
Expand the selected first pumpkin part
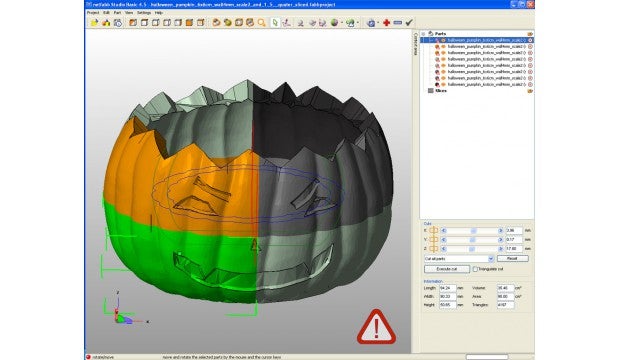coord(430,40)
